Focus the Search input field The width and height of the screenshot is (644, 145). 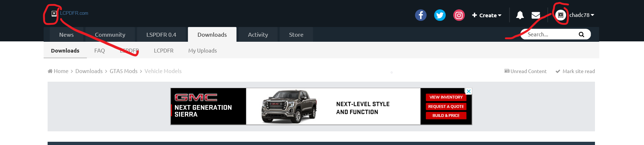[551, 35]
